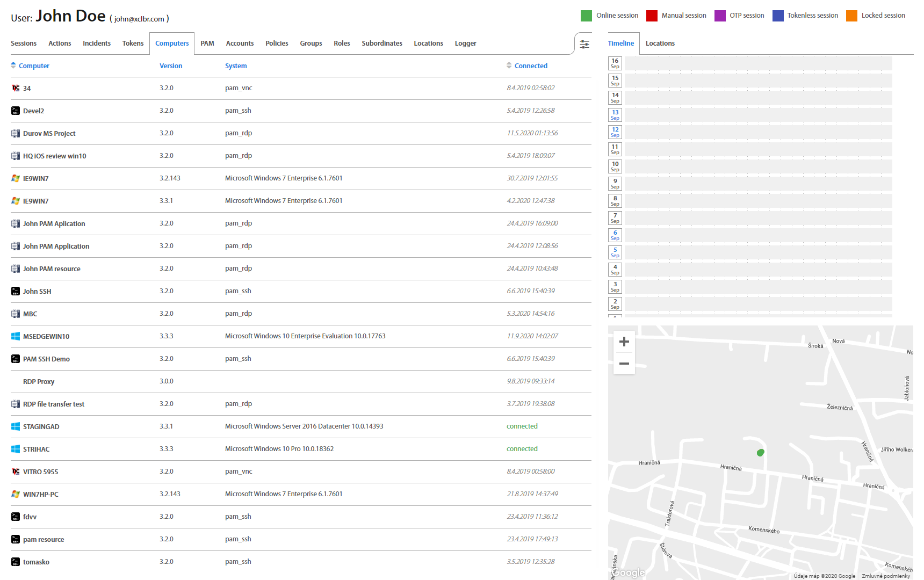Sort by the System column header
Image resolution: width=924 pixels, height=580 pixels.
[236, 66]
